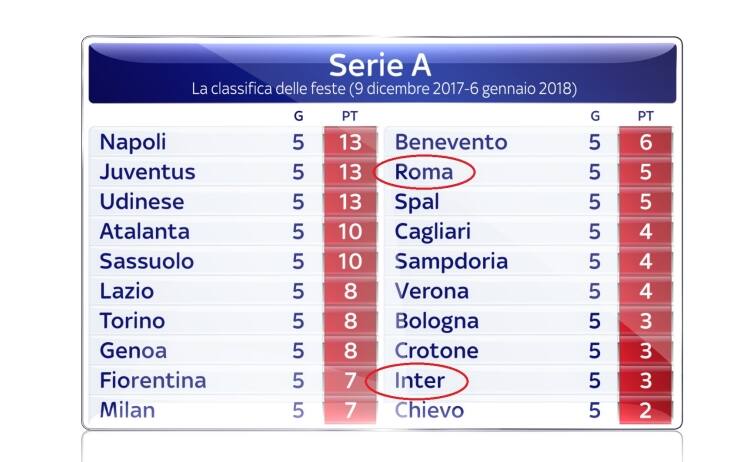Select the Crotone team name
Viewport: 738px width, 462px height.
click(x=437, y=351)
